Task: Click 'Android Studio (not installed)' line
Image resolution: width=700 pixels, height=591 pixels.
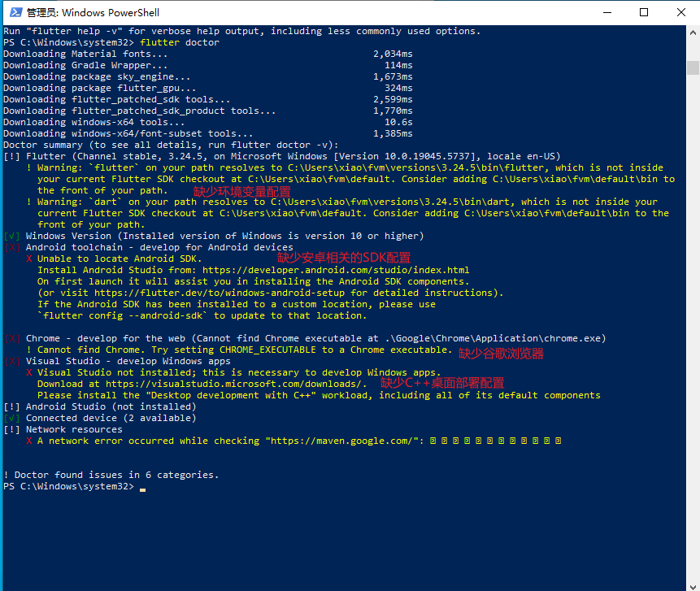Action: (111, 406)
